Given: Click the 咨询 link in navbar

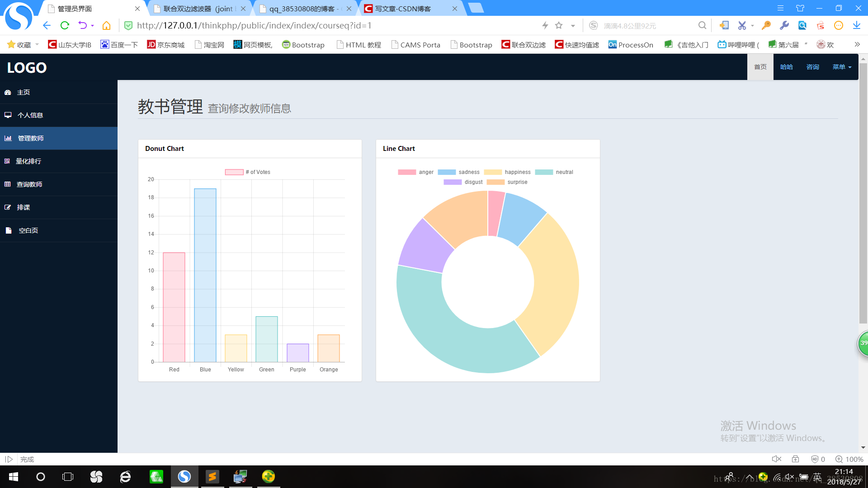Looking at the screenshot, I should 812,67.
